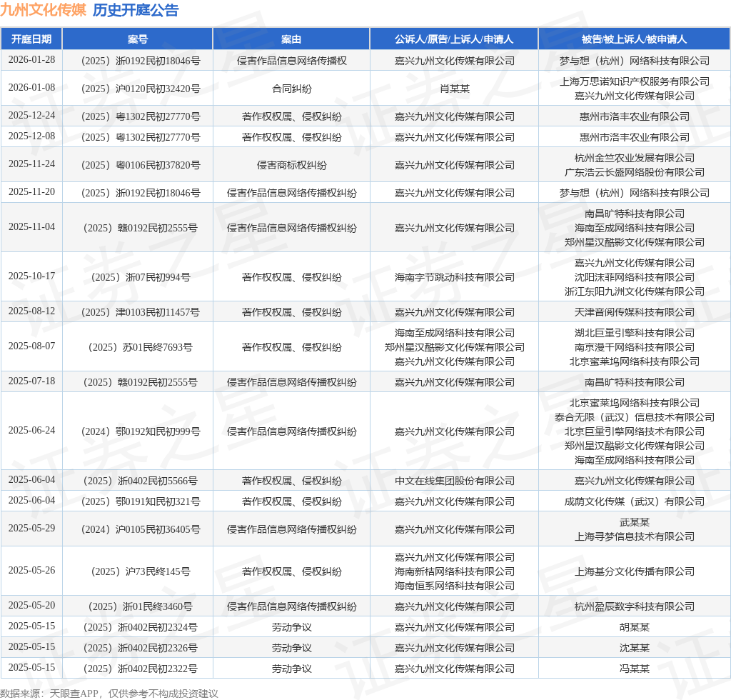The height and width of the screenshot is (700, 731).
Task: Click defendant 泰合无限(武汉)信息技术有限公司
Action: point(635,417)
